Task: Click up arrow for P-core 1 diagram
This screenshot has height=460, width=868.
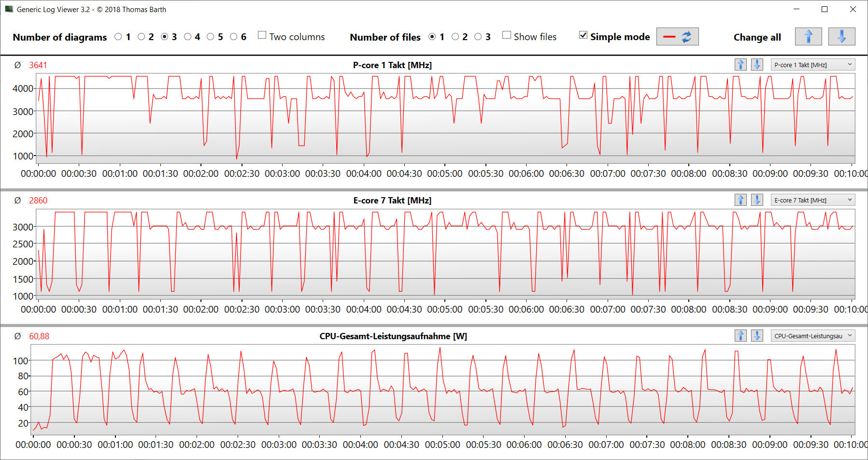Action: [740, 65]
